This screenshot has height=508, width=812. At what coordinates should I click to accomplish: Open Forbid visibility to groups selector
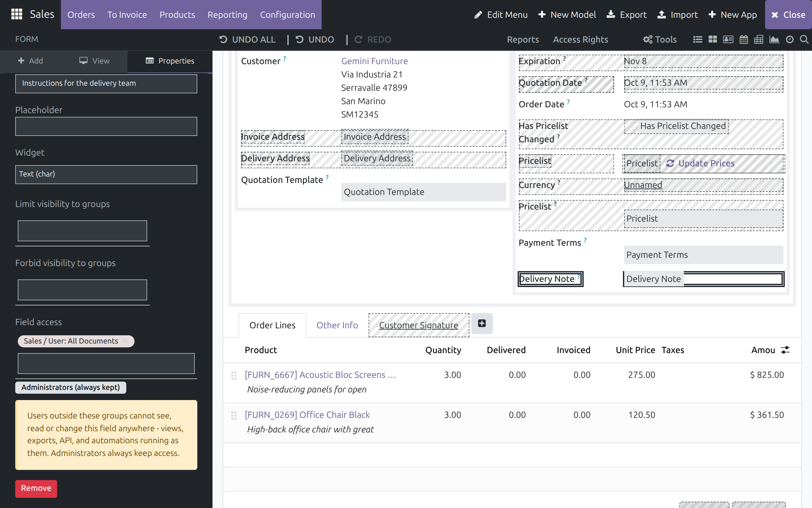tap(82, 290)
